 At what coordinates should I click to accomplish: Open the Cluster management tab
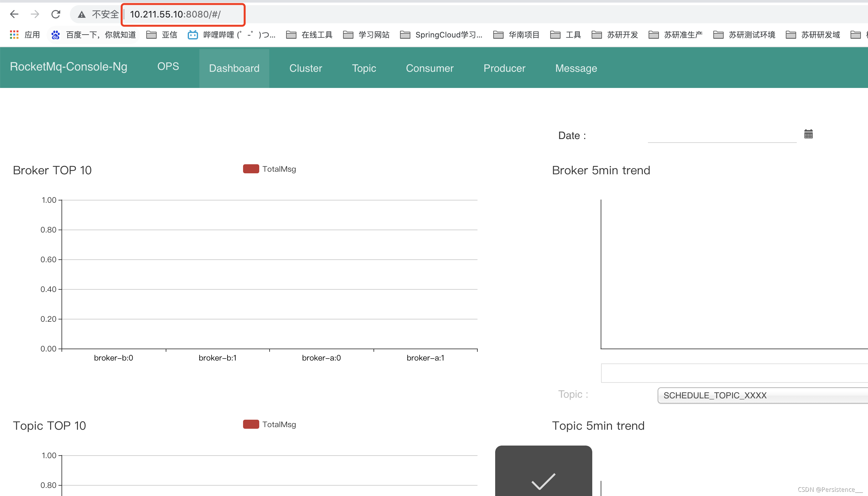click(x=305, y=68)
